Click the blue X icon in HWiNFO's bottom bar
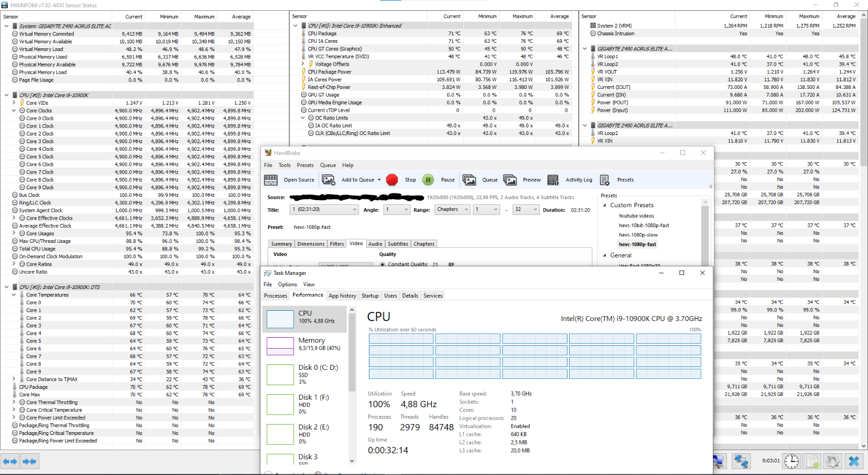Image resolution: width=868 pixels, height=475 pixels. (853, 461)
